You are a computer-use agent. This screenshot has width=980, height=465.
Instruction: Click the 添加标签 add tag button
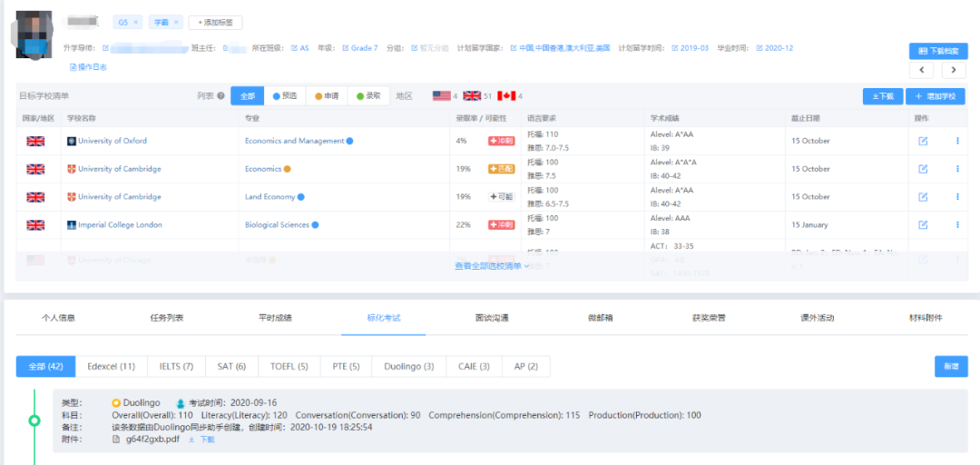215,23
